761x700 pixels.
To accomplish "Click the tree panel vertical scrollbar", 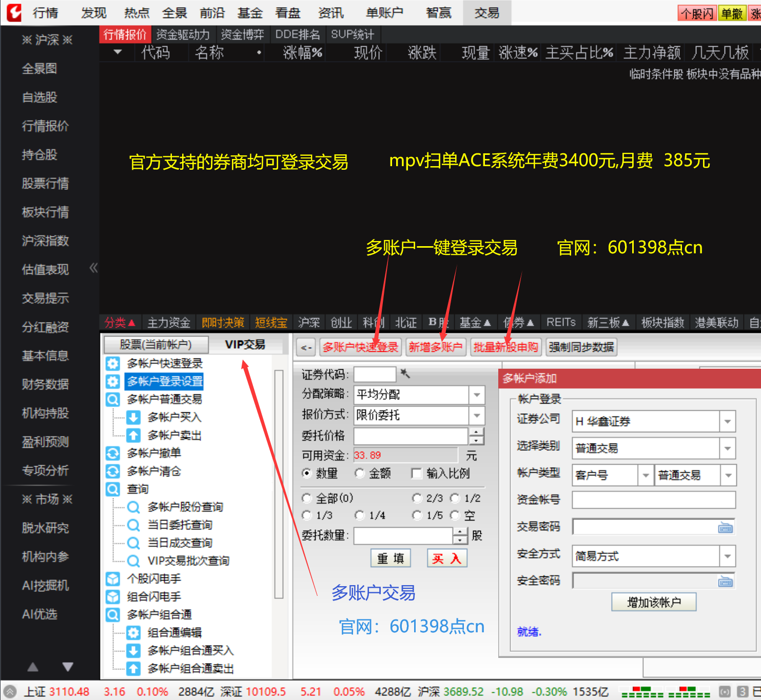I will click(279, 484).
